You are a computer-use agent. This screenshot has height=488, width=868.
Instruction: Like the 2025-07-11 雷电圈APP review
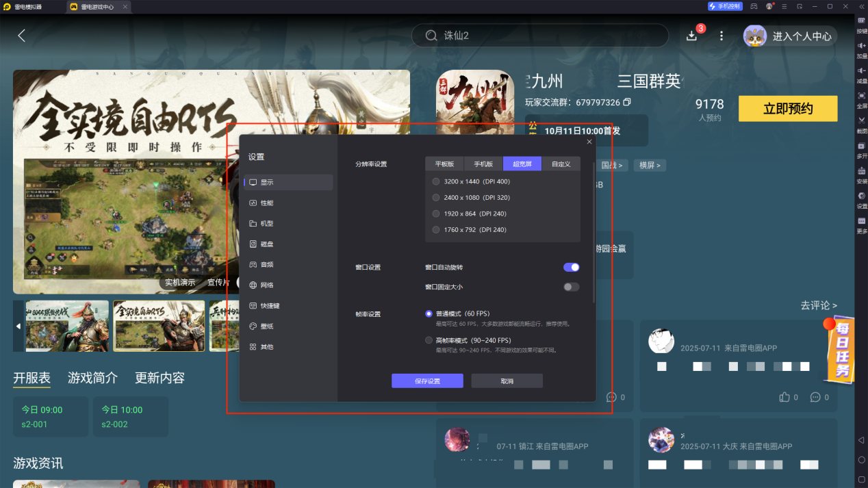click(784, 397)
